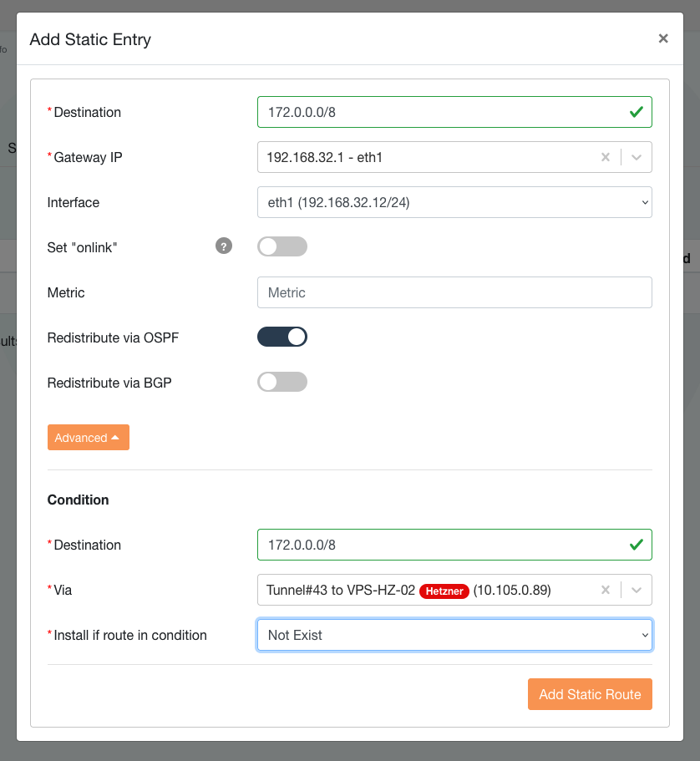Close the Add Static Entry dialog
This screenshot has width=700, height=761.
pyautogui.click(x=663, y=38)
